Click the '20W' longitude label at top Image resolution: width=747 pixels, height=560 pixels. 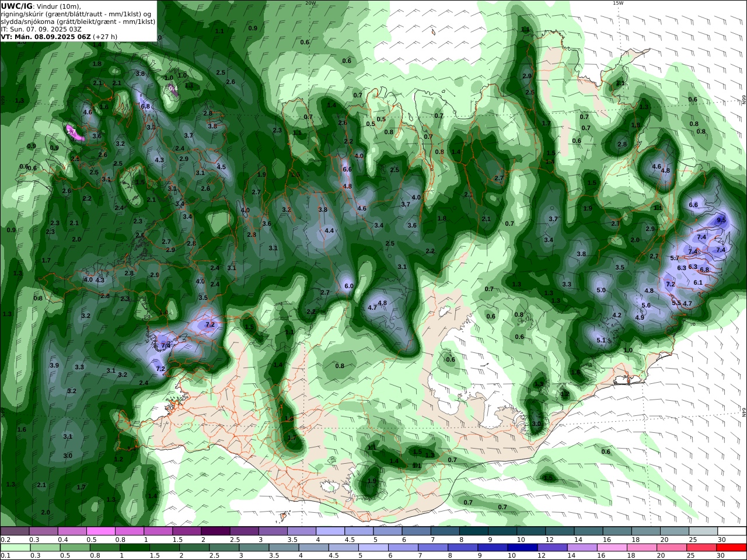pos(310,3)
